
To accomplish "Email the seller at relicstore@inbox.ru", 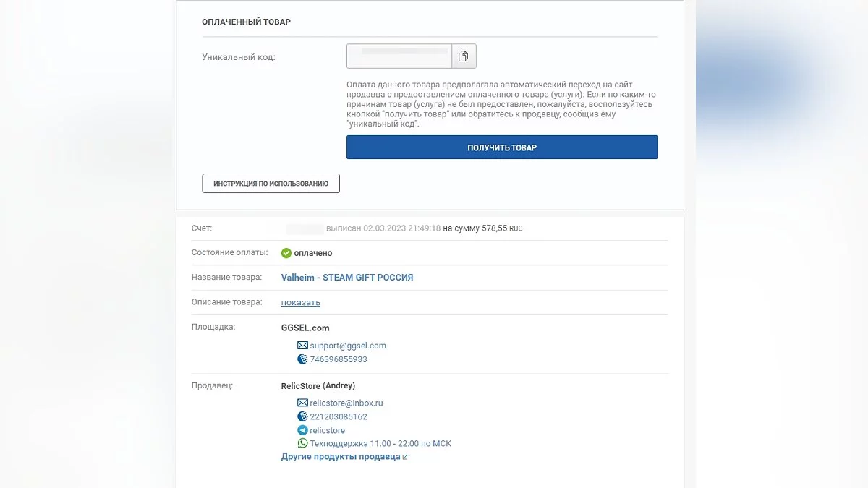I will [x=346, y=403].
